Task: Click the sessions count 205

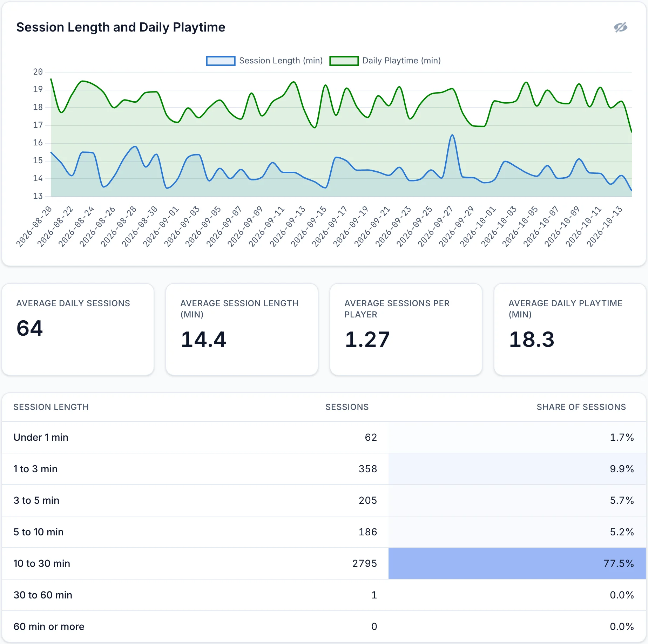Action: (368, 500)
